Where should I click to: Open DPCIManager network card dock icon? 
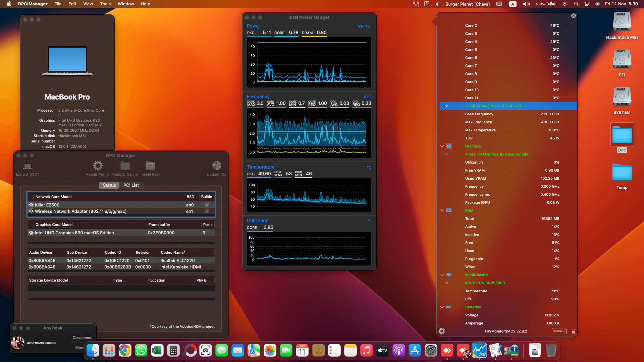tap(512, 351)
